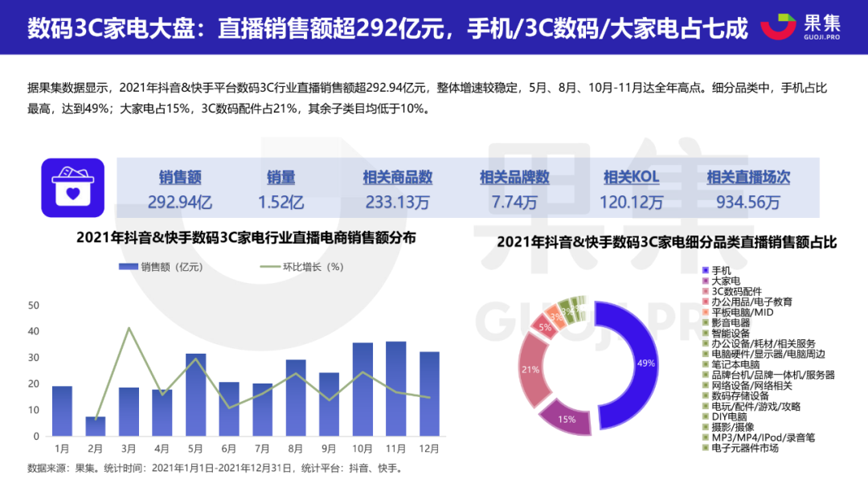This screenshot has width=868, height=488.
Task: Select the 办公设备/耗材/相关服务 legend entry
Action: [759, 343]
